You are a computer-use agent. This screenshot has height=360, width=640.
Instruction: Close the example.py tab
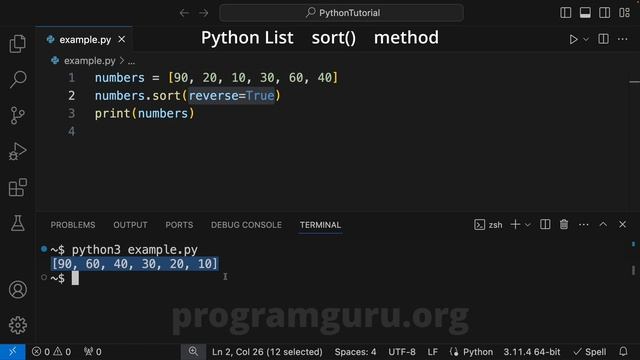[x=122, y=40]
